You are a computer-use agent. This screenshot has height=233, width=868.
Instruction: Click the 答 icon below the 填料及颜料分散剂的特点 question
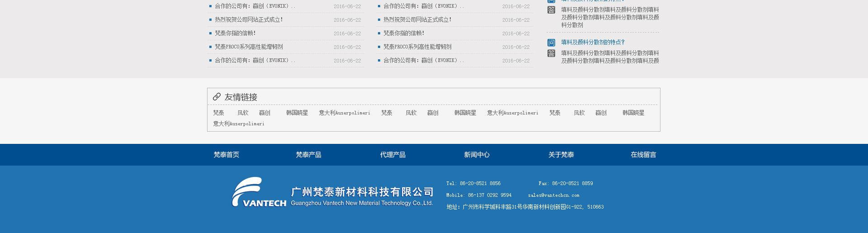click(x=551, y=53)
